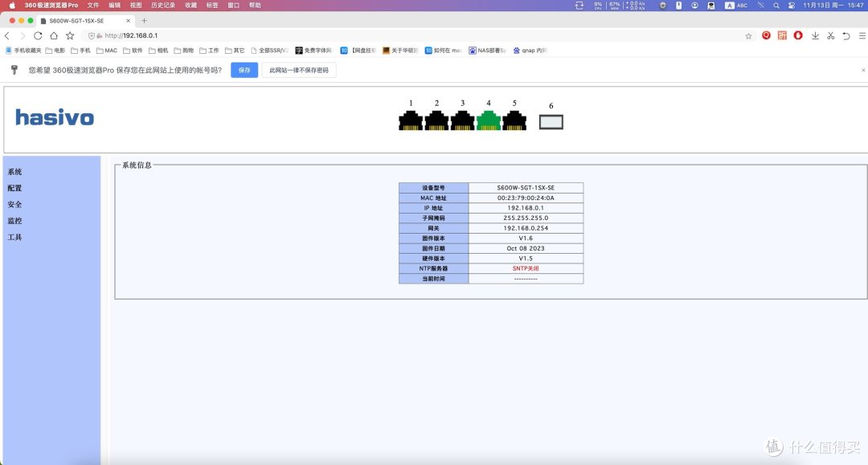Open the 手机收藏夹 bookmark
This screenshot has height=465, width=868.
23,51
